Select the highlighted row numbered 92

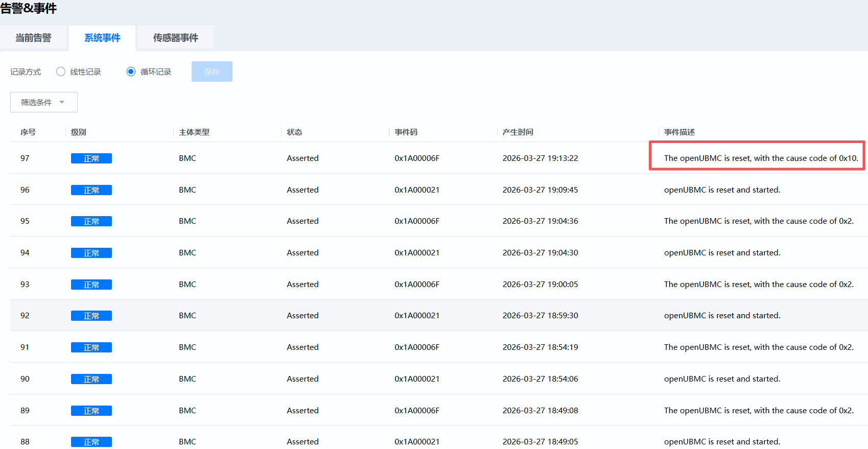pyautogui.click(x=25, y=316)
